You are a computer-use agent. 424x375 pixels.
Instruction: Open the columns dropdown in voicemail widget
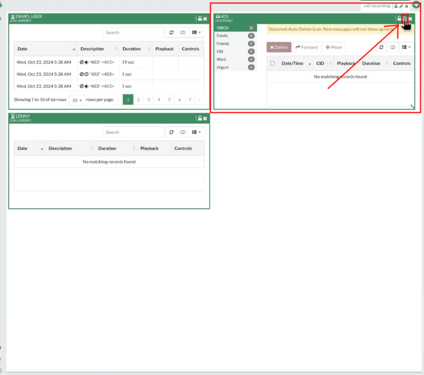pyautogui.click(x=406, y=47)
